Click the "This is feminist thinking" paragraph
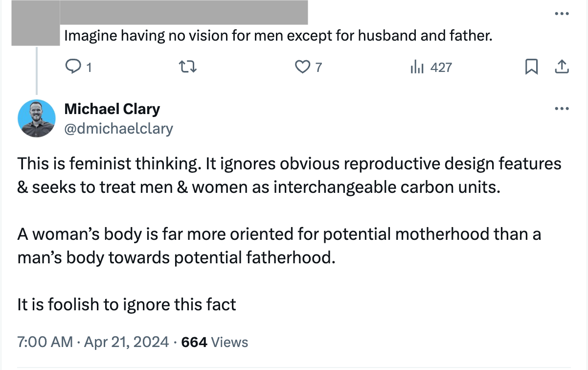Screen dimensions: 588x370 [289, 175]
